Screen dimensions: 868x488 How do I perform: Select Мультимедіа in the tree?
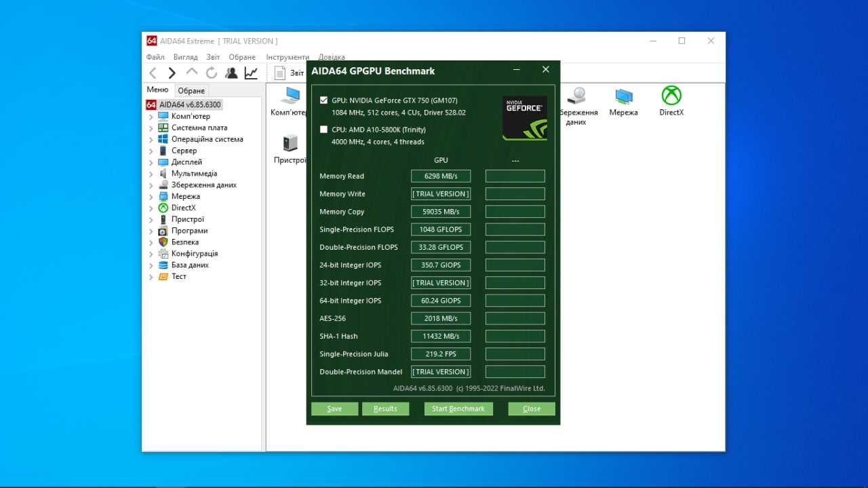[x=194, y=174]
